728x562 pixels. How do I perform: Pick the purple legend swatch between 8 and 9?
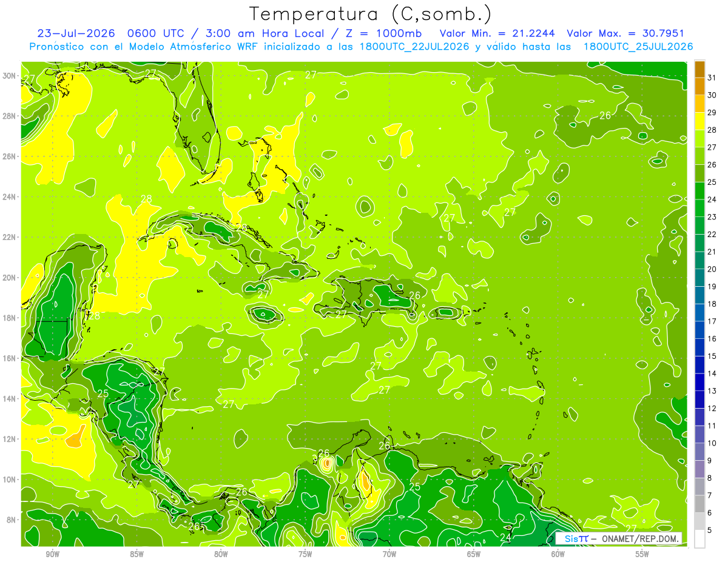point(699,469)
